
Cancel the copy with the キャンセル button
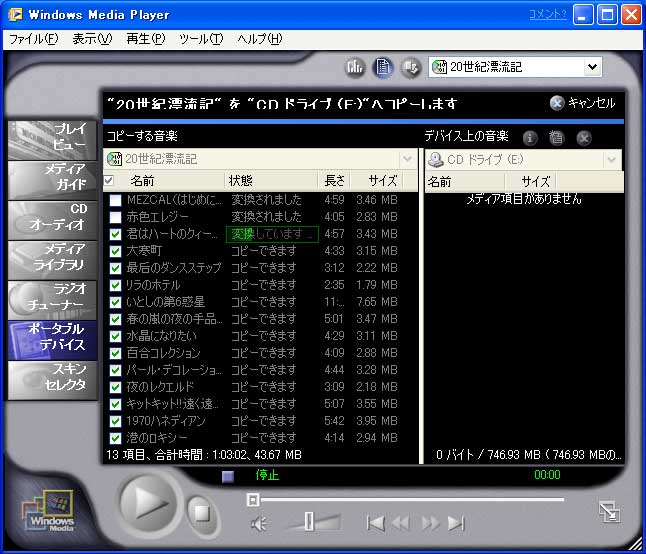[583, 103]
